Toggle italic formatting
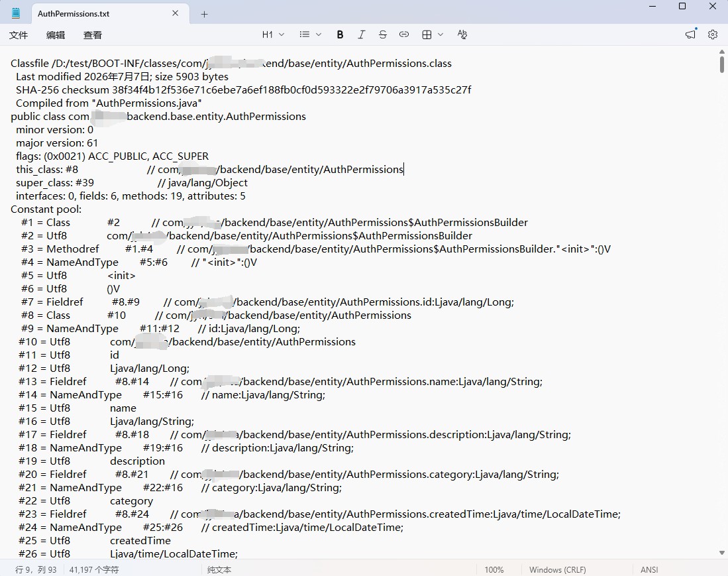Screen dimensions: 728x576 coord(361,34)
